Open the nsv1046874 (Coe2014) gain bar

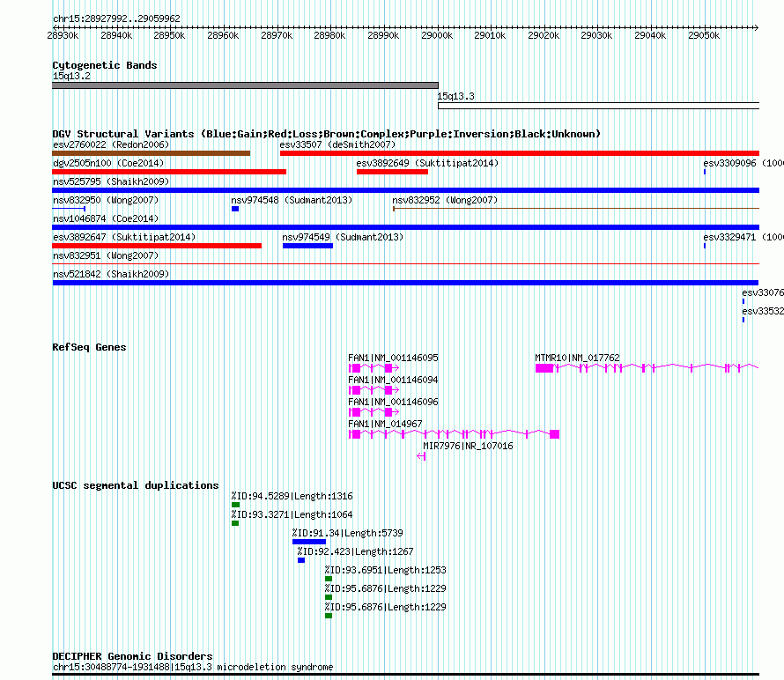pyautogui.click(x=405, y=227)
